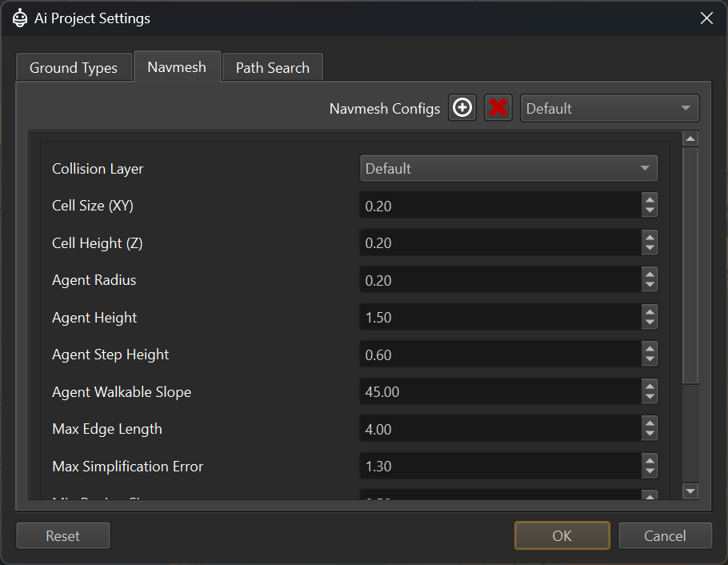The image size is (728, 565).
Task: Edit the Max Simplification Error value
Action: click(x=496, y=465)
